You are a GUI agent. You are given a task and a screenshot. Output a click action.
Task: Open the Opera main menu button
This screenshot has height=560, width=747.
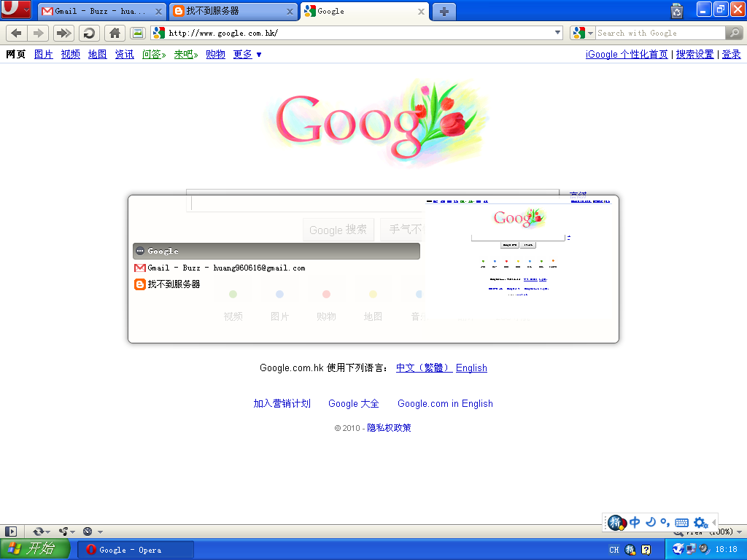coord(15,9)
